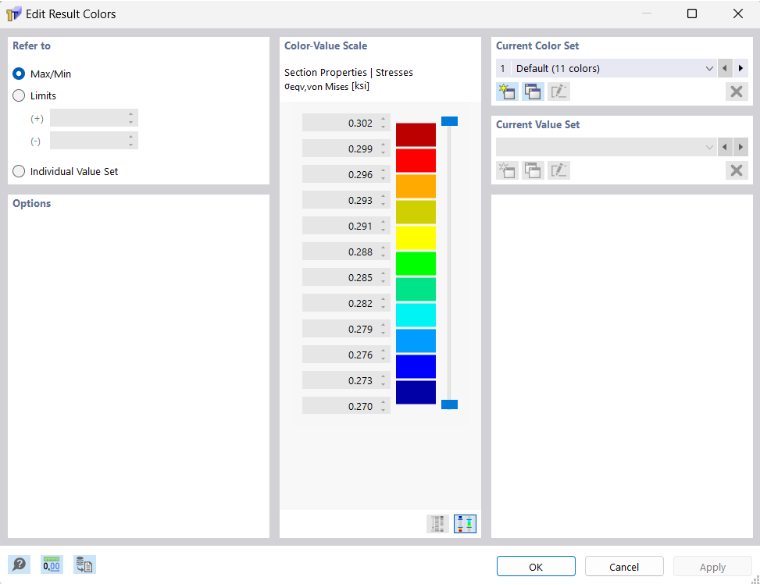This screenshot has height=585, width=760.
Task: Click the dark navy color swatch
Action: 416,392
